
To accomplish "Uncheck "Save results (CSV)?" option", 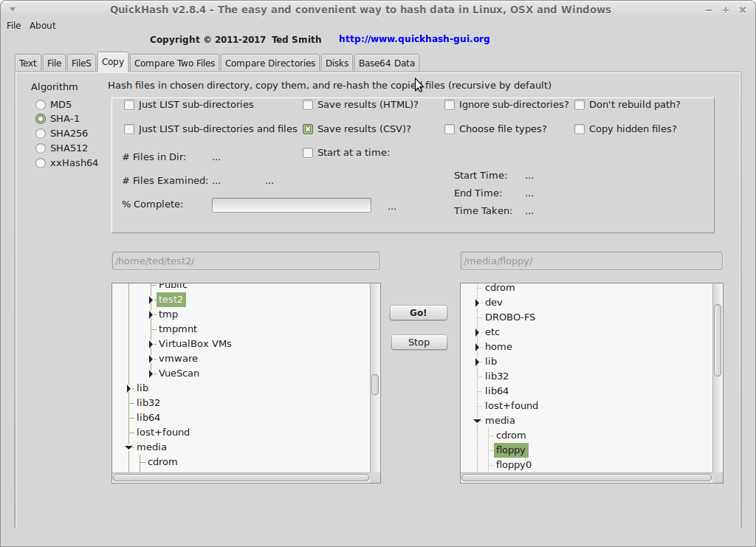I will (x=307, y=128).
